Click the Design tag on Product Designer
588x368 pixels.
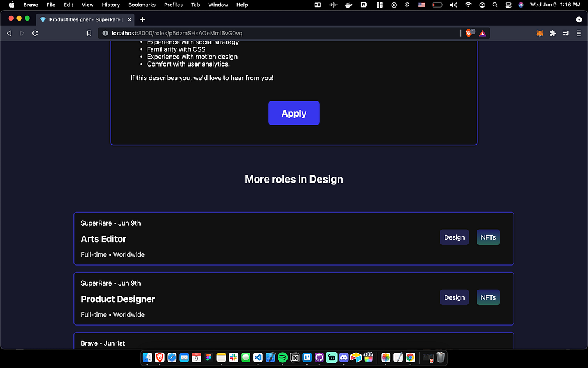point(454,297)
